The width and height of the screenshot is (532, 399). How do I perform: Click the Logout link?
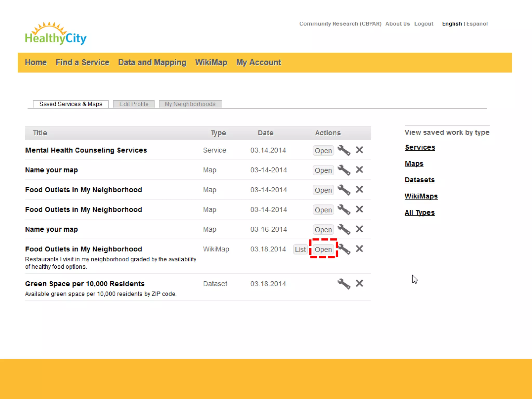424,24
